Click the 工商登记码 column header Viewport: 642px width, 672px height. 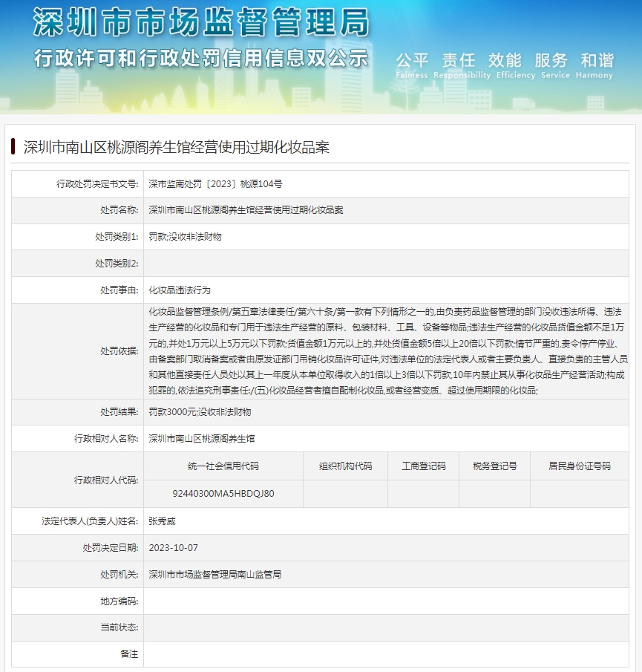(424, 466)
